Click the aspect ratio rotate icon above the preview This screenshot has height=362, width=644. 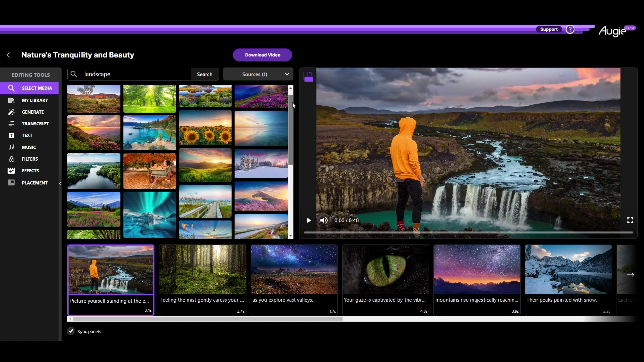coord(308,76)
